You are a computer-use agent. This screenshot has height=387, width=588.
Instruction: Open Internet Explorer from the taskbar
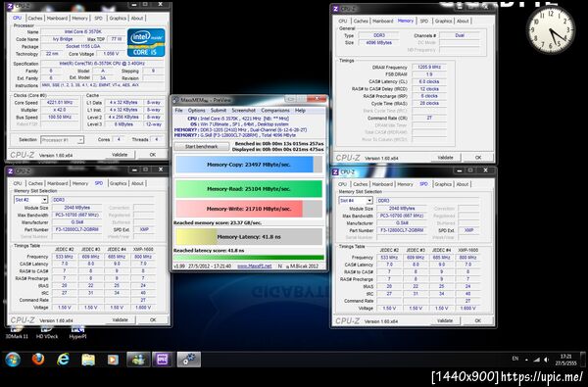coord(63,360)
